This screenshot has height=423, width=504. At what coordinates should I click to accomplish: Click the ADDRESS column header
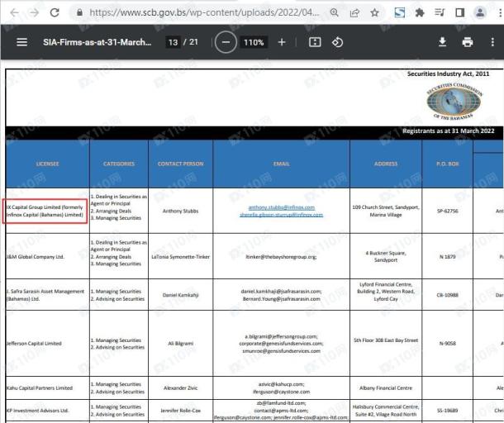[386, 164]
